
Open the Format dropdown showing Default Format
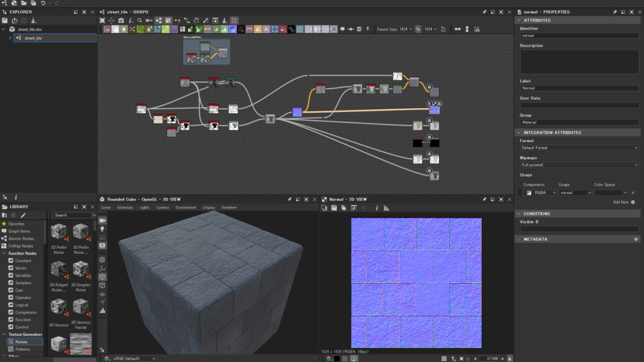click(x=579, y=148)
